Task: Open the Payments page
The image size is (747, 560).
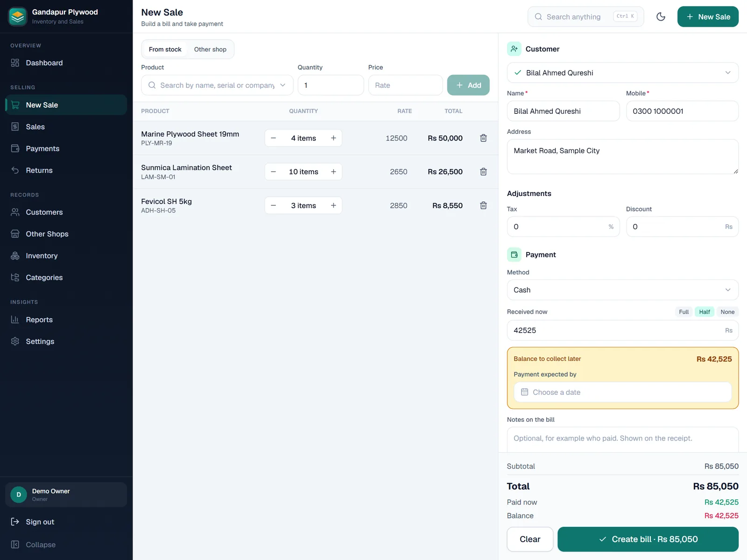Action: 66,148
